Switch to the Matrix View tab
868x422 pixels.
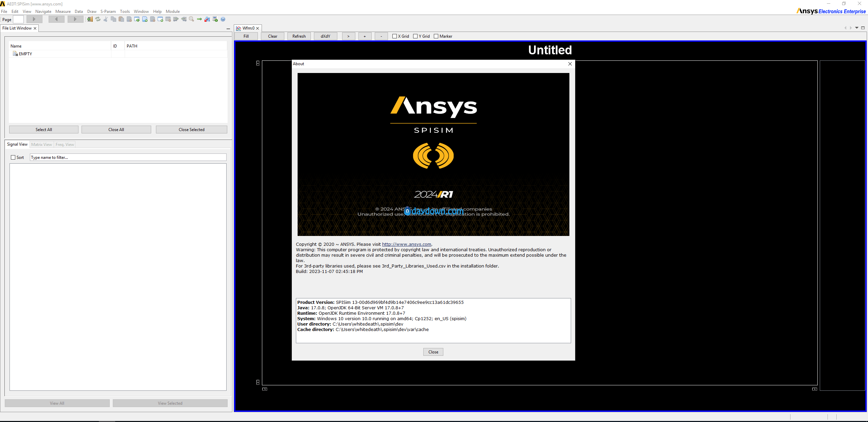(x=41, y=145)
